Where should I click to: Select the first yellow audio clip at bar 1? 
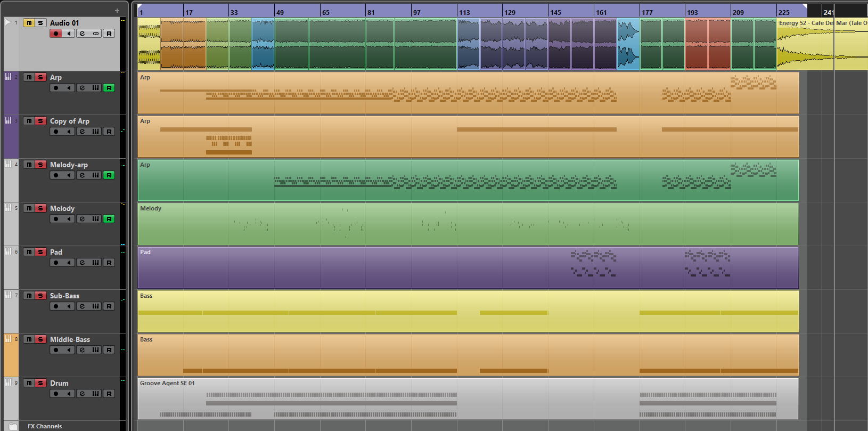tap(149, 44)
